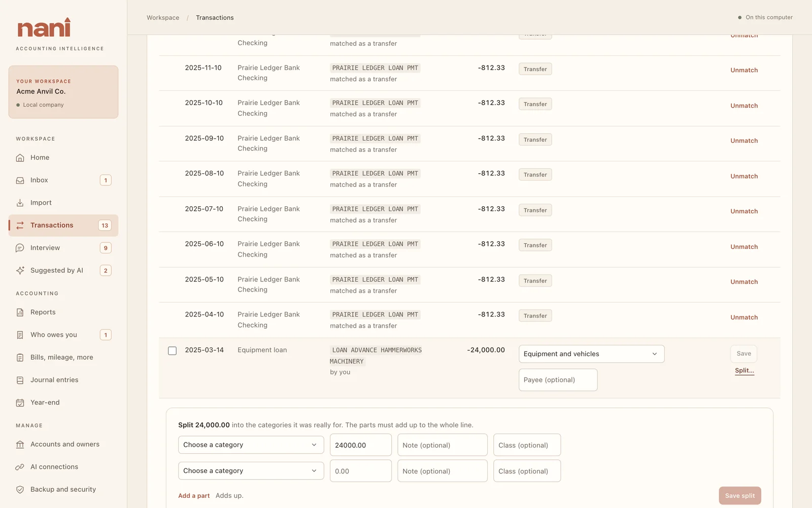
Task: Click the nani logo
Action: pyautogui.click(x=44, y=28)
